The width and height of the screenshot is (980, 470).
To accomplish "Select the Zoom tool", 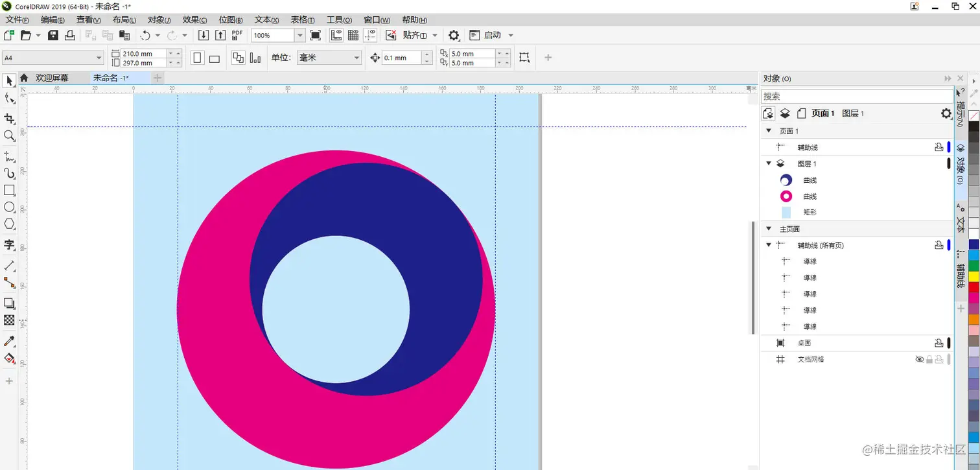I will 8,135.
